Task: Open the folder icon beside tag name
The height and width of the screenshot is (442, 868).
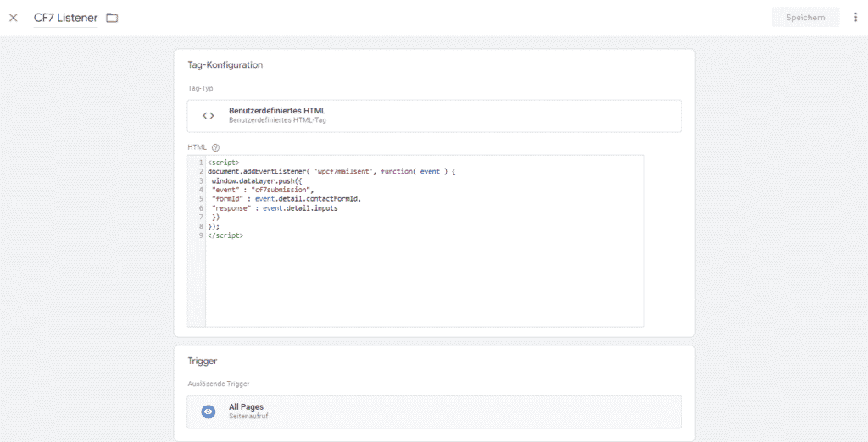Action: (113, 18)
